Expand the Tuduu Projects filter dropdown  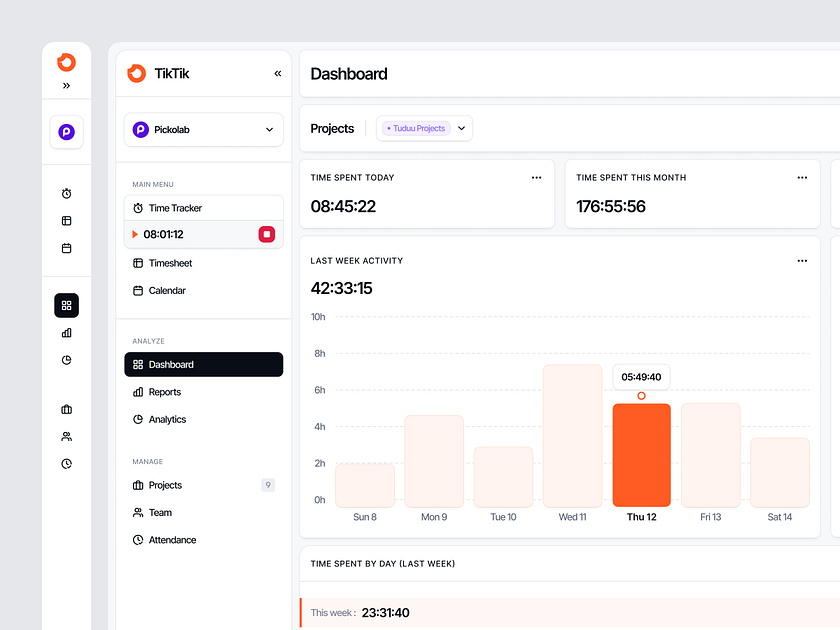[460, 128]
